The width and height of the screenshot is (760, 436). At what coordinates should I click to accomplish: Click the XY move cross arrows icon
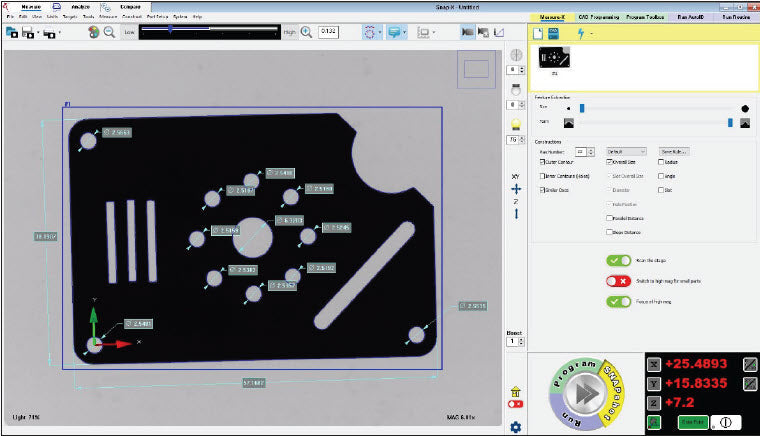pyautogui.click(x=516, y=189)
